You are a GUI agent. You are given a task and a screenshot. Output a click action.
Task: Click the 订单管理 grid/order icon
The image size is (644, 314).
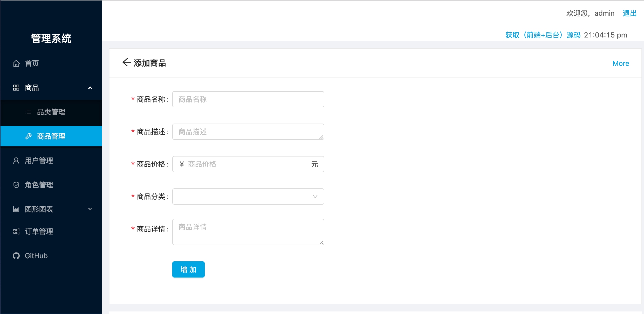pyautogui.click(x=16, y=231)
